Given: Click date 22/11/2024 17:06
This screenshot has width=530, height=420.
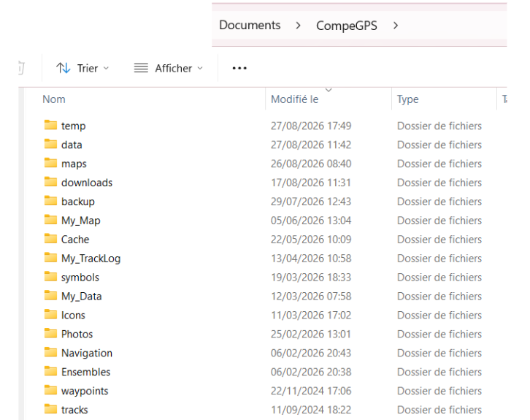Looking at the screenshot, I should click(311, 391).
